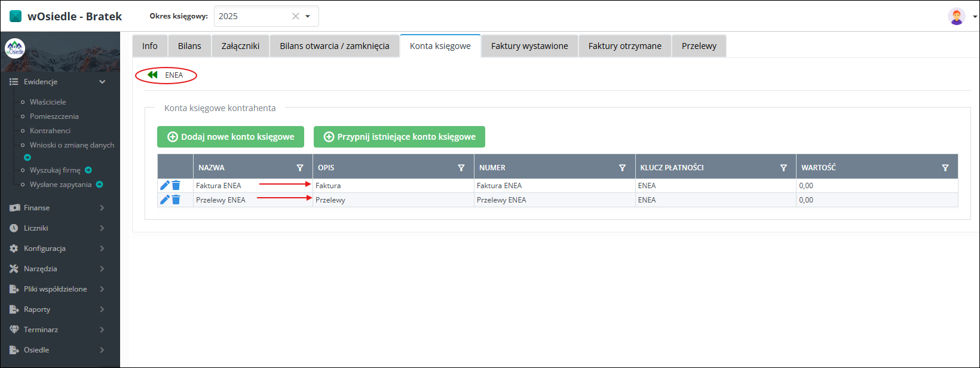The height and width of the screenshot is (368, 980).
Task: Delete the Faktura ENEA account row
Action: click(x=176, y=185)
